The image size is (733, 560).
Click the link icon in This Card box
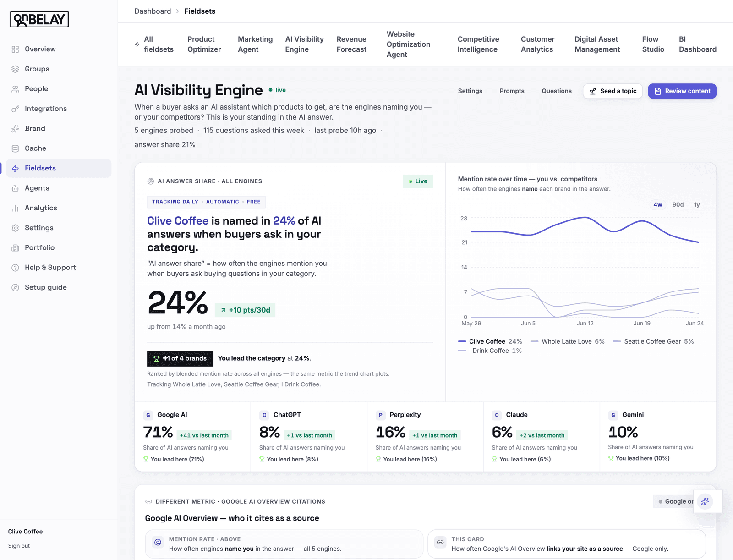pyautogui.click(x=440, y=542)
